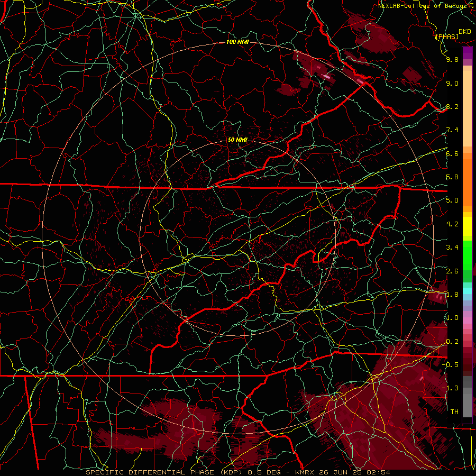
Task: Click the 3.4 legend value
Action: (452, 248)
